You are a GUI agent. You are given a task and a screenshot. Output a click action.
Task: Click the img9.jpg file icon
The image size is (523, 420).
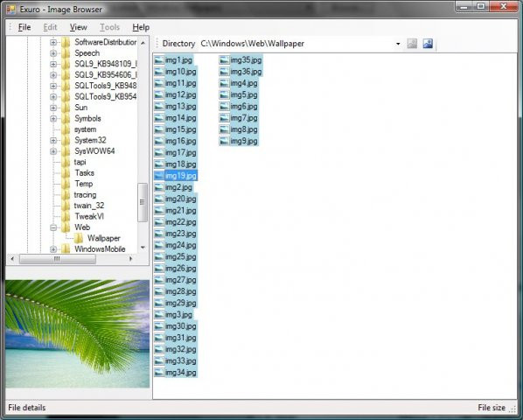click(x=224, y=141)
